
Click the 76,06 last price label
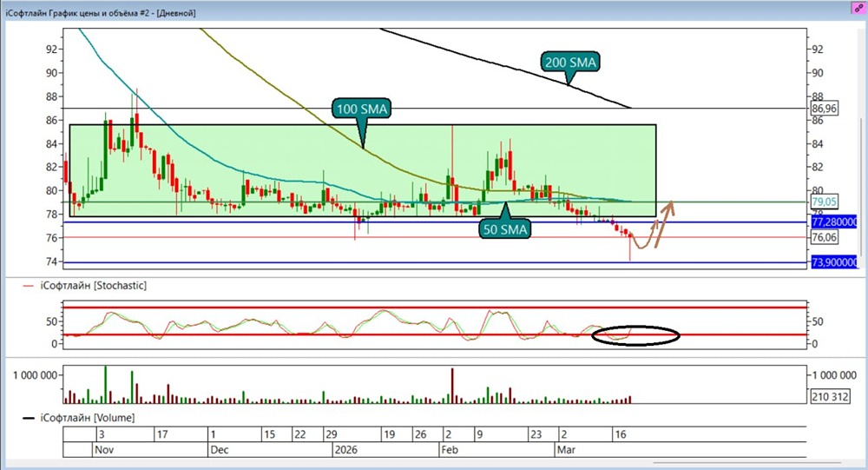coord(825,237)
